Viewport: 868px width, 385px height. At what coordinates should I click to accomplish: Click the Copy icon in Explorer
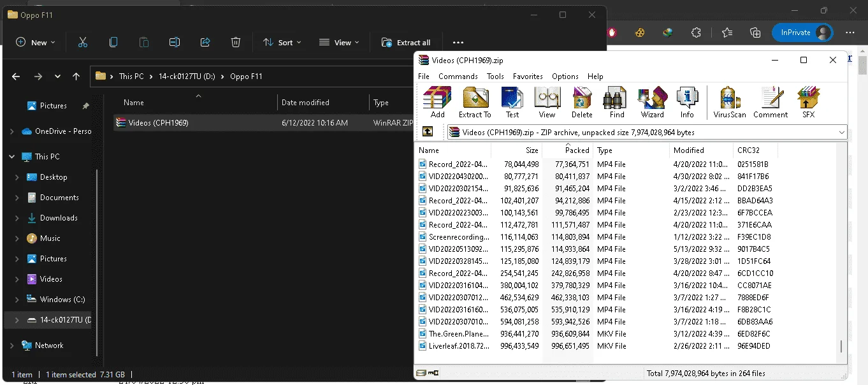(x=113, y=42)
